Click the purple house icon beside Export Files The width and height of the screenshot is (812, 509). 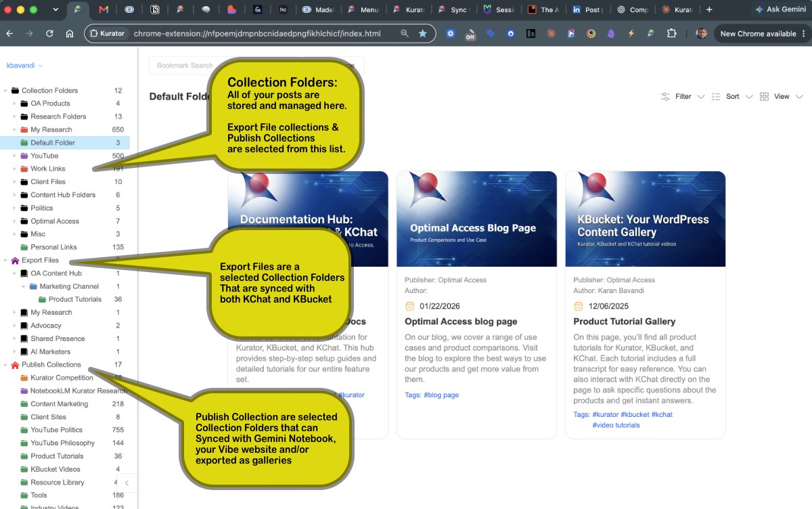pyautogui.click(x=15, y=261)
